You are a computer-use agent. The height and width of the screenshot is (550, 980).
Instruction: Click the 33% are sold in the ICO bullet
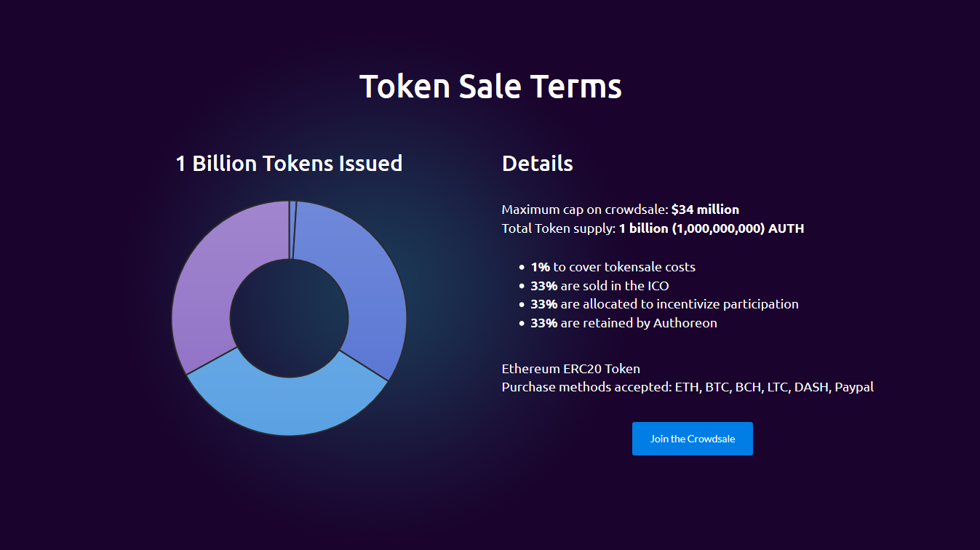point(599,286)
